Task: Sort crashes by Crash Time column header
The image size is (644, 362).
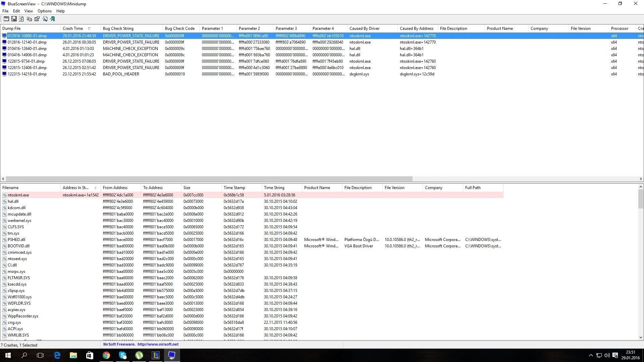Action: (73, 28)
